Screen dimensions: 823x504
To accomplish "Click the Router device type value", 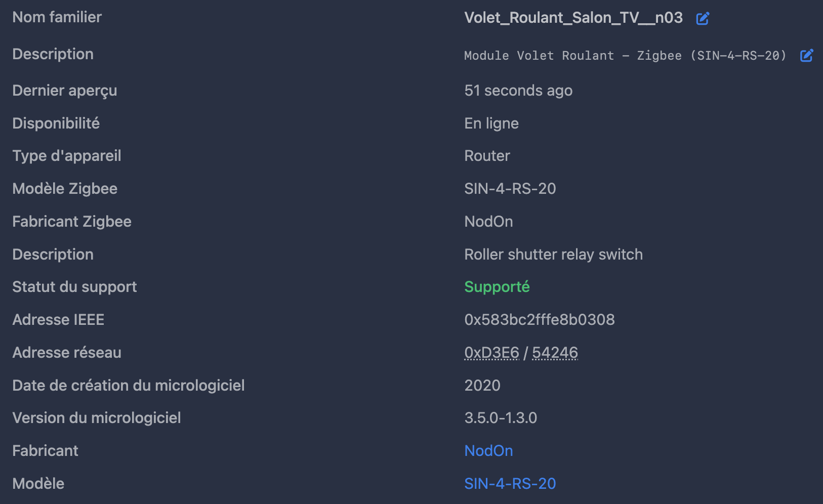I will 487,155.
